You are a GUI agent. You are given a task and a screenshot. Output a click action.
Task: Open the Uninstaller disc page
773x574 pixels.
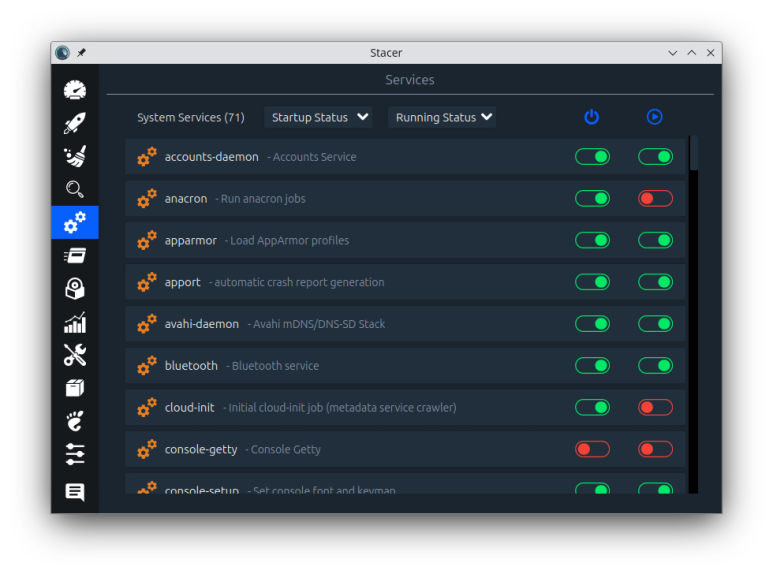click(x=75, y=288)
